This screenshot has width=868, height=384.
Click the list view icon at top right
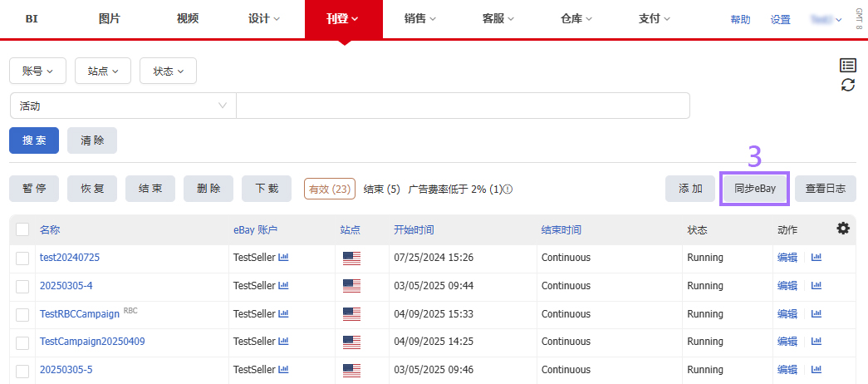click(847, 66)
